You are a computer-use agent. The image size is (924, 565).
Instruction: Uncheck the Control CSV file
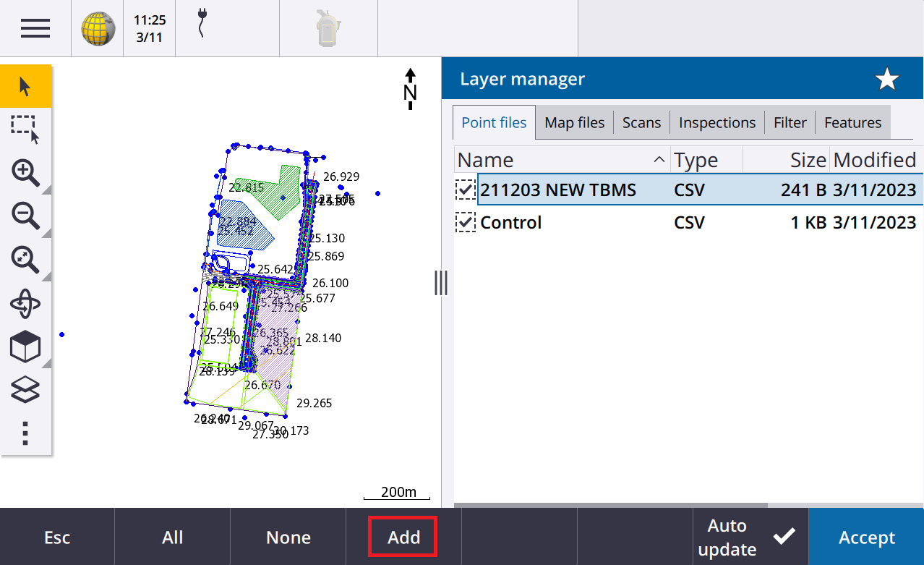point(466,222)
